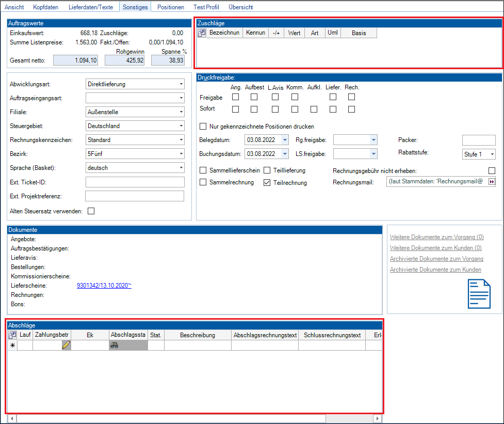
Task: Click the pencil icon in Zahlungsbetrag cell
Action: (66, 346)
